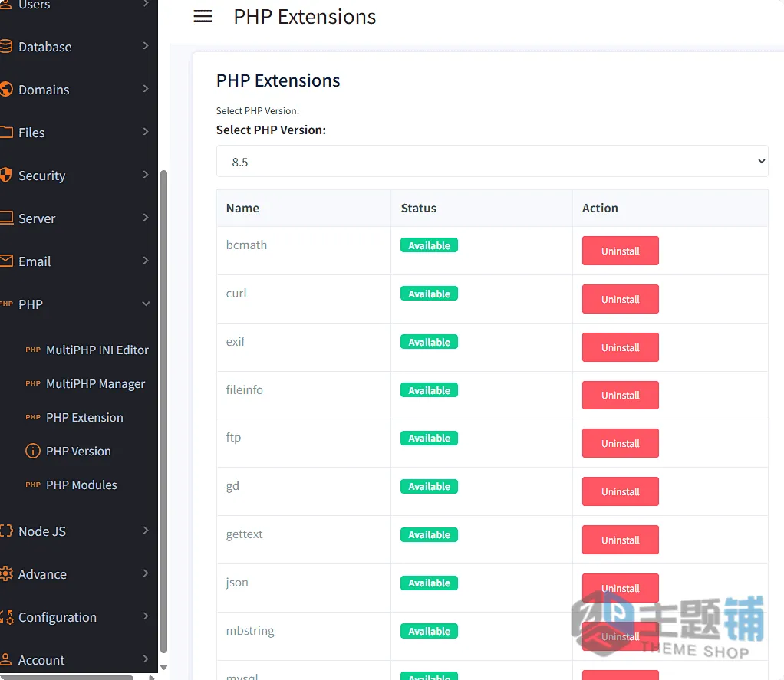
Task: Click the Status column header
Action: (x=419, y=208)
